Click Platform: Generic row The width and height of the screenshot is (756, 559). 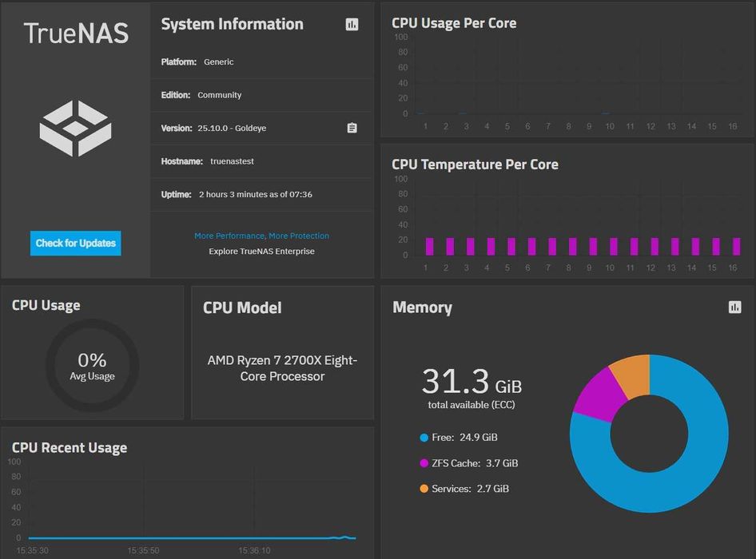point(262,61)
